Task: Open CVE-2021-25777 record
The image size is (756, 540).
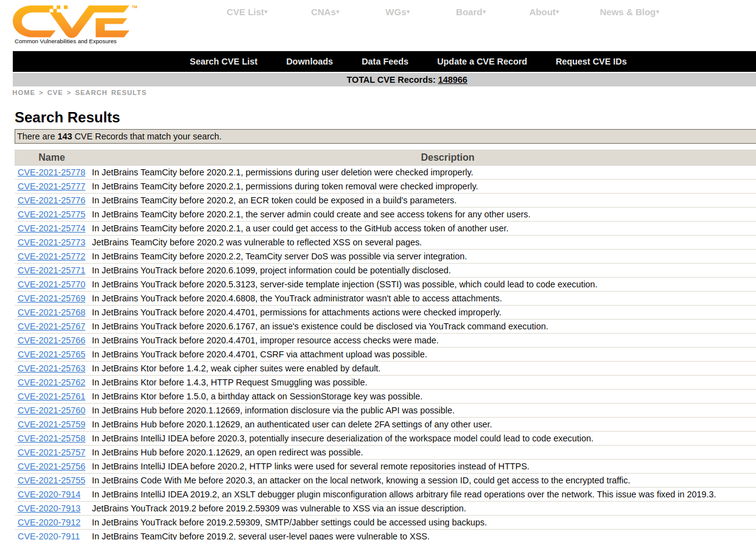Action: coord(52,186)
